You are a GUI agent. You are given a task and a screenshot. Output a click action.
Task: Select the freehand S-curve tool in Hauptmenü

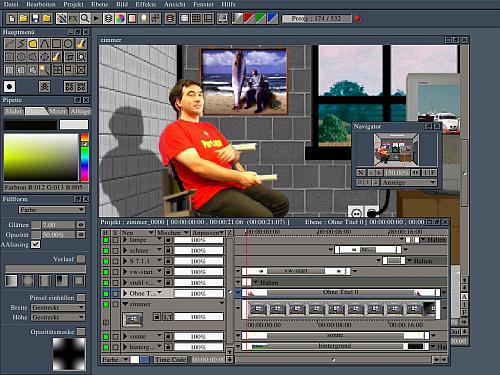point(21,43)
